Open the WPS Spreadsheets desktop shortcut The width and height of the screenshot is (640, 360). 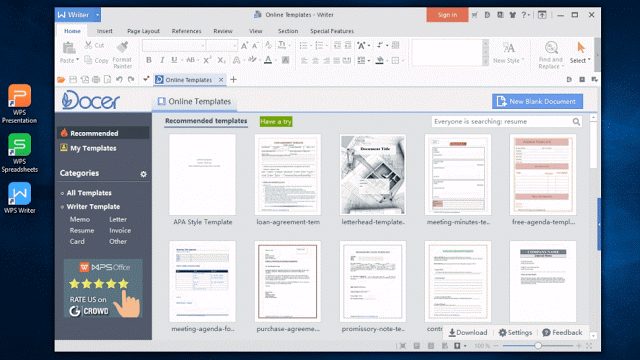tap(19, 153)
